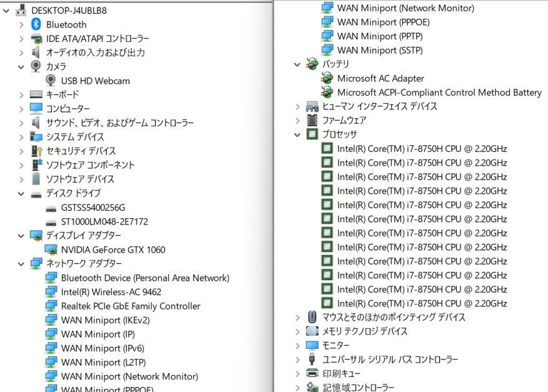Click the USB HD Webcam device icon
Viewport: 548px width, 392px height.
point(51,81)
